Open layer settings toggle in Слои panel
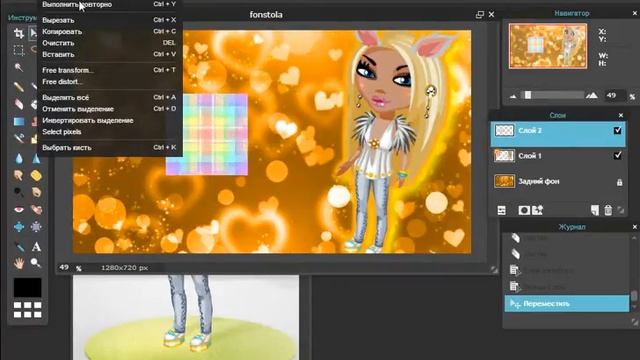This screenshot has width=640, height=360. pos(502,210)
